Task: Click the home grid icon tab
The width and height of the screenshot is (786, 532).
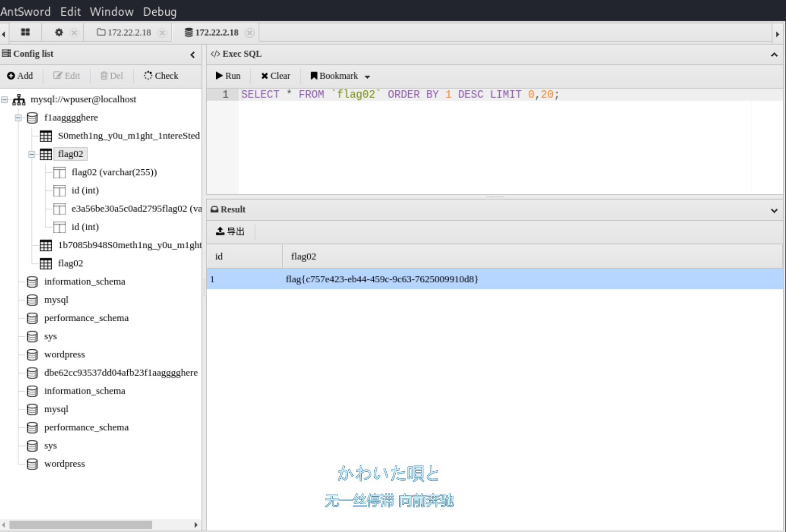Action: tap(25, 32)
